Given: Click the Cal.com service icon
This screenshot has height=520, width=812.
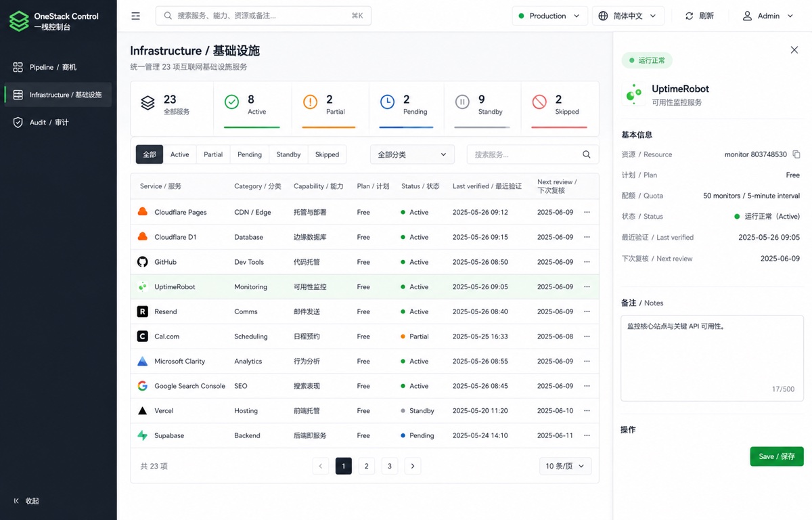Looking at the screenshot, I should click(143, 336).
